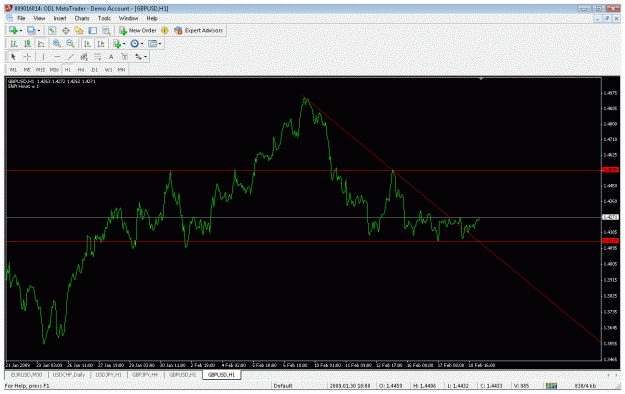This screenshot has height=394, width=625.
Task: Select the Crosshair tool
Action: tap(27, 57)
